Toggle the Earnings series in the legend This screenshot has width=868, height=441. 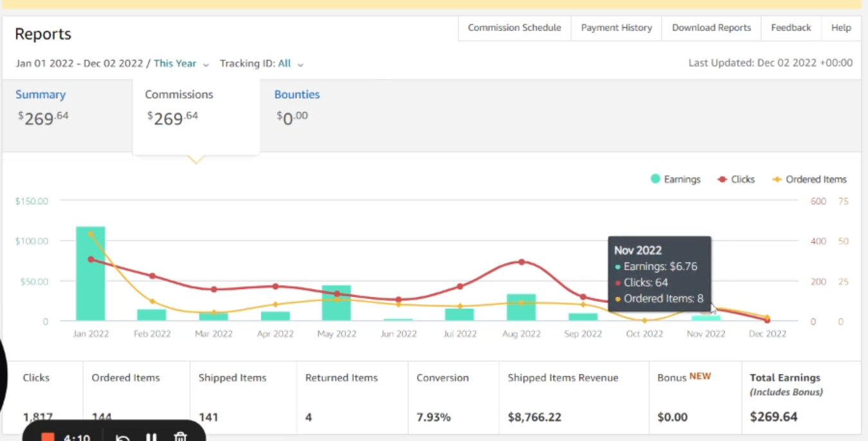tap(675, 179)
